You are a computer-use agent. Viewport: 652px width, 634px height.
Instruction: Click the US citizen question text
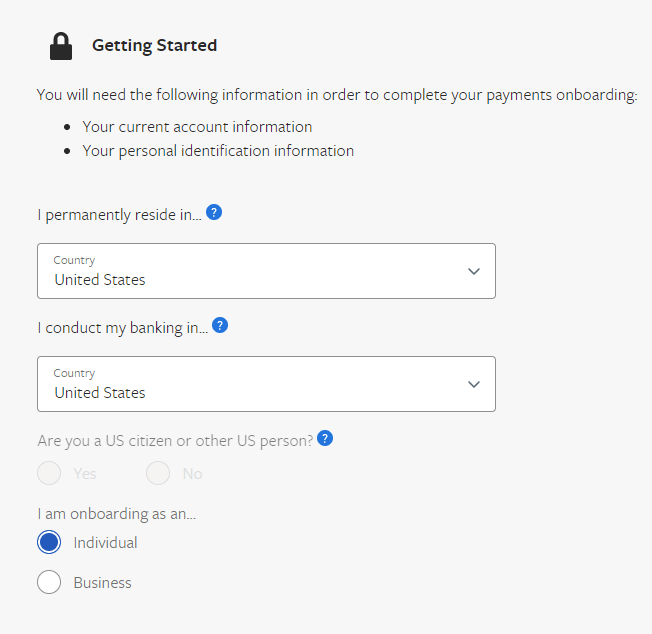coord(175,440)
